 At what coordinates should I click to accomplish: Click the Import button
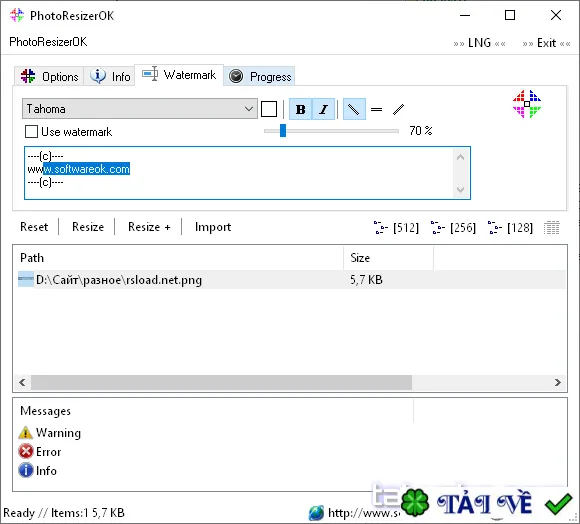click(213, 227)
